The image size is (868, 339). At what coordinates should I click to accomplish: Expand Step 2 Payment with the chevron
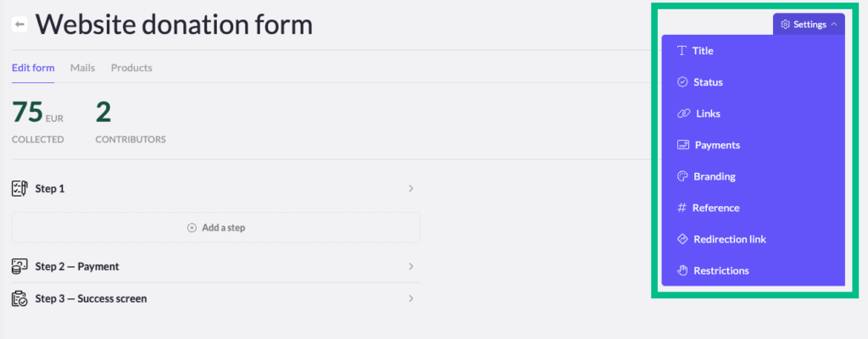point(410,266)
